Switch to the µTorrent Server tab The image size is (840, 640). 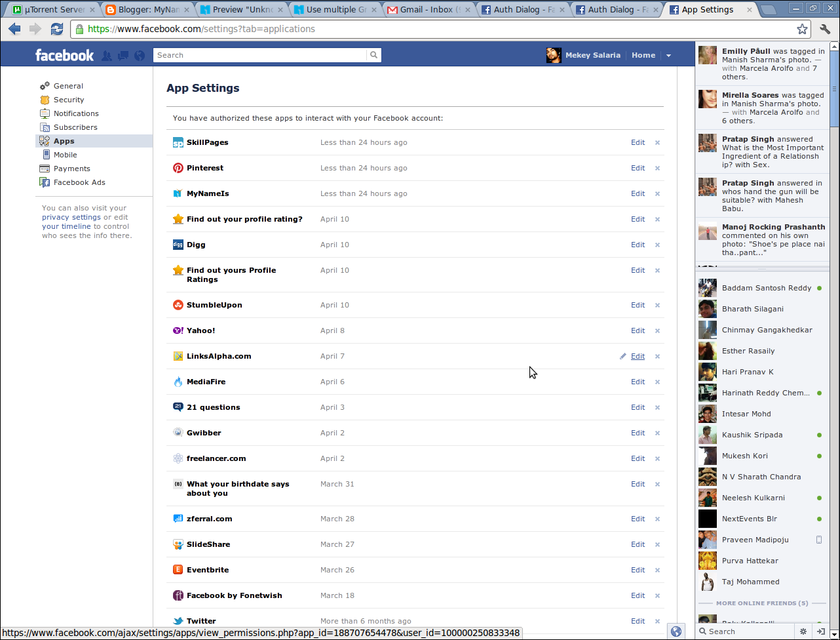pyautogui.click(x=54, y=10)
